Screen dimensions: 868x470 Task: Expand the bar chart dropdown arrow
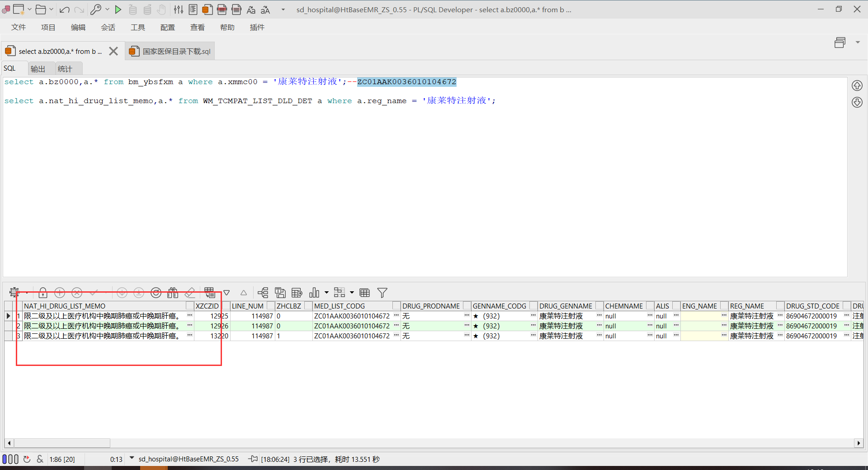[x=326, y=293]
